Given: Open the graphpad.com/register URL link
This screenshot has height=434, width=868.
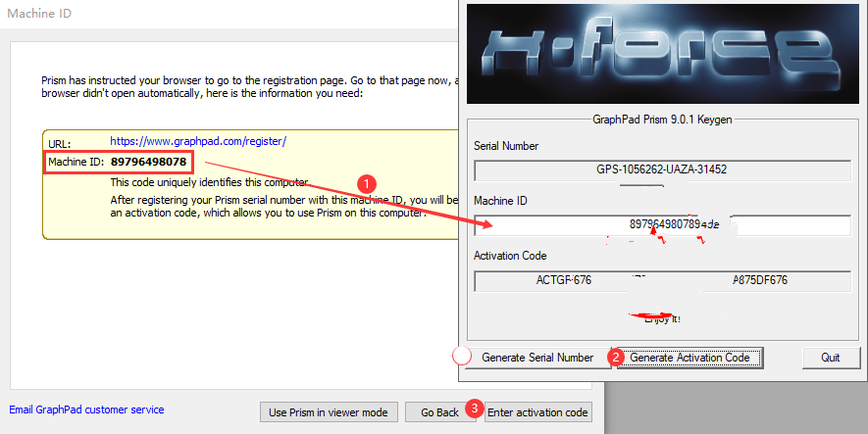Looking at the screenshot, I should pos(198,141).
